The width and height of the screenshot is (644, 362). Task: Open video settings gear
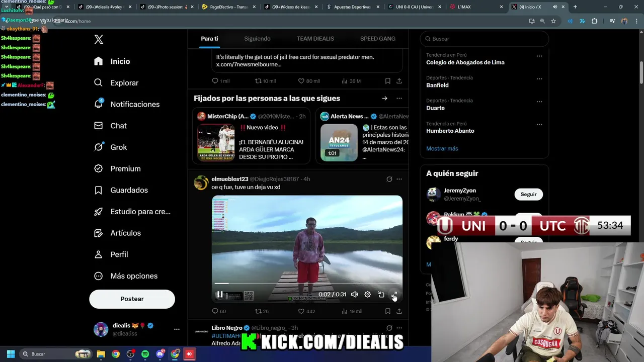point(368,295)
